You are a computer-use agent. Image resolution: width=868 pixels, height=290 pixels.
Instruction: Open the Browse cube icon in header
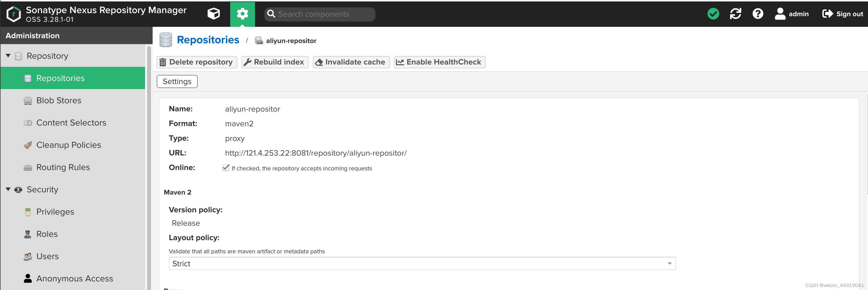213,14
